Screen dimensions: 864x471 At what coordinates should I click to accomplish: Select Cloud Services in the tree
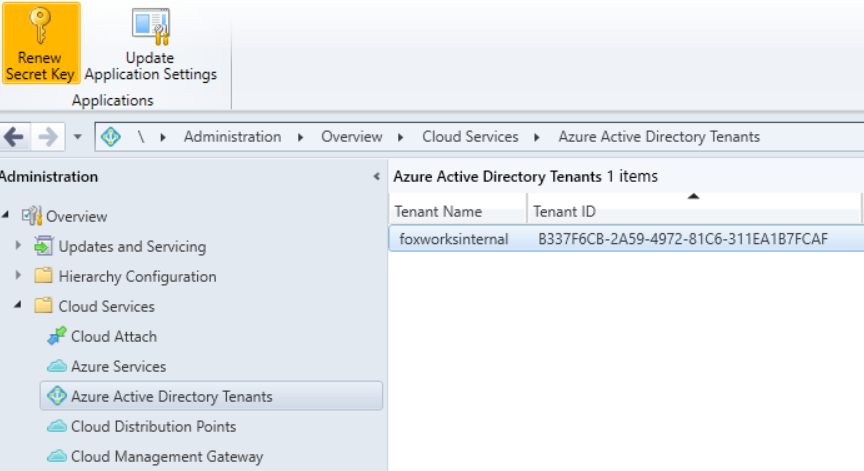coord(106,306)
